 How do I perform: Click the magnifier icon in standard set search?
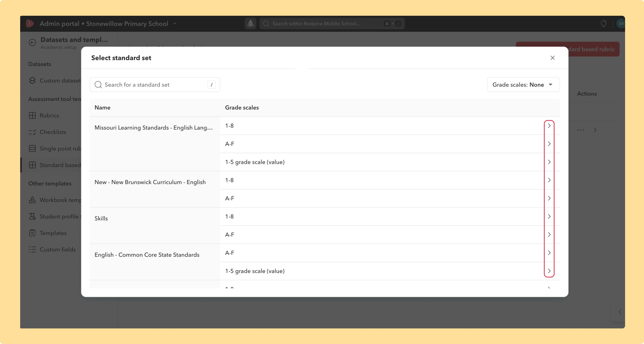coord(98,85)
